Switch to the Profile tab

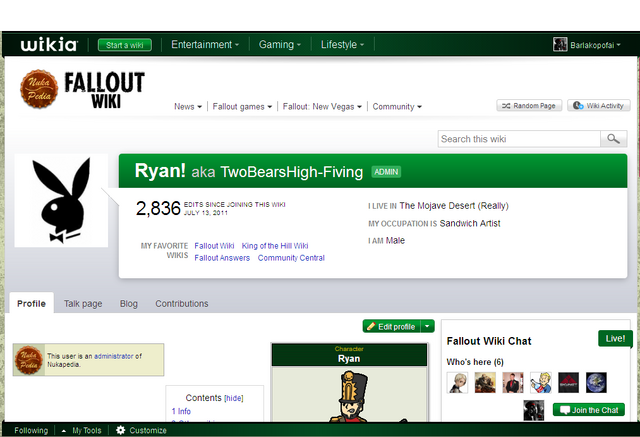click(x=31, y=303)
